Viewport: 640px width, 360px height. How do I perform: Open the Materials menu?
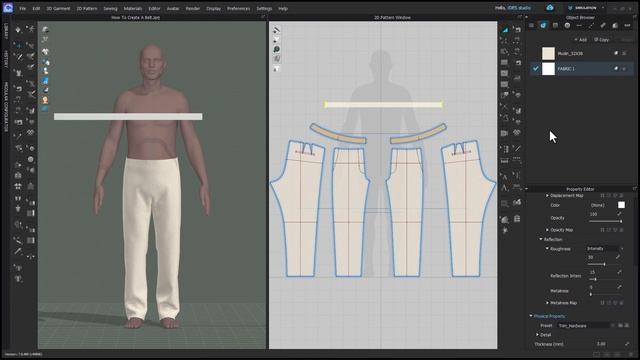(x=133, y=8)
